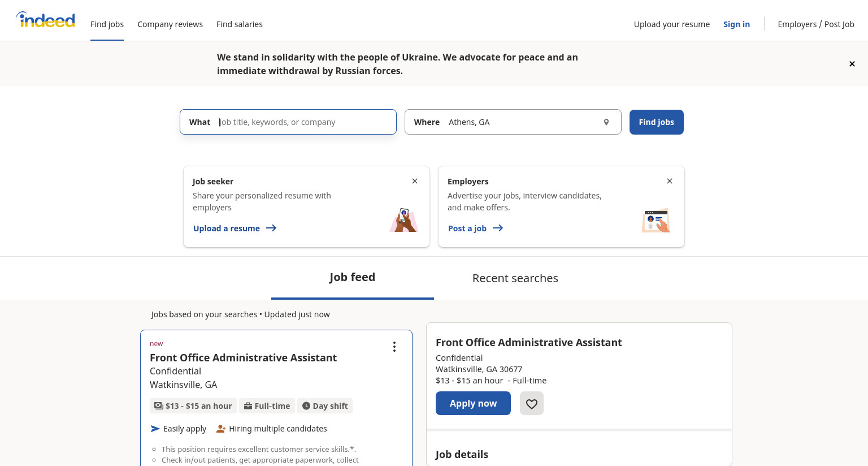Click arrow next to Post a job
Image resolution: width=868 pixels, height=466 pixels.
pyautogui.click(x=498, y=228)
